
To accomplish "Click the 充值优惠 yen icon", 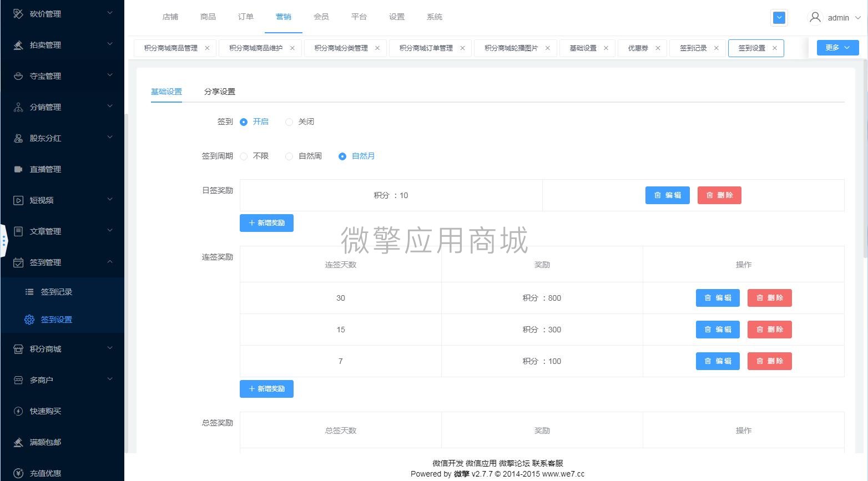I will [x=18, y=473].
